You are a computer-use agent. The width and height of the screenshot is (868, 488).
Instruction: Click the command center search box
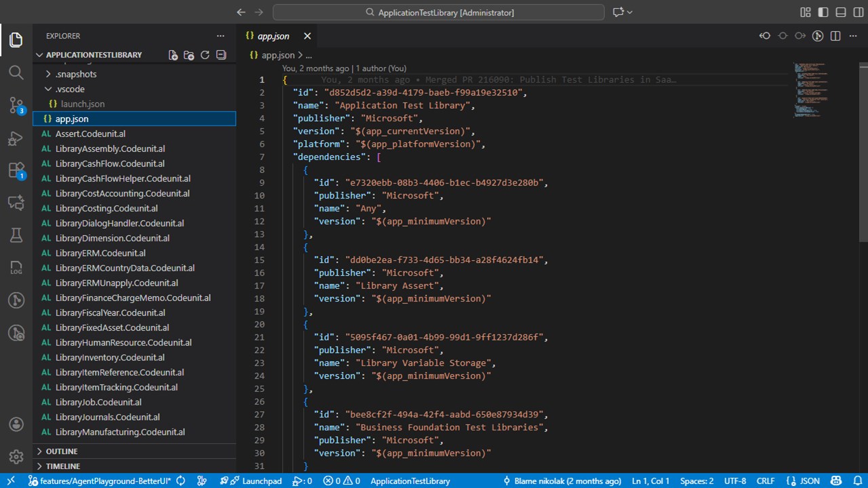[x=438, y=12]
